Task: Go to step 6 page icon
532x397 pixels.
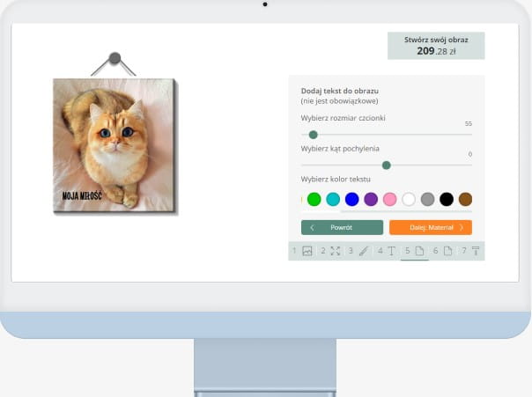Action: [447, 251]
